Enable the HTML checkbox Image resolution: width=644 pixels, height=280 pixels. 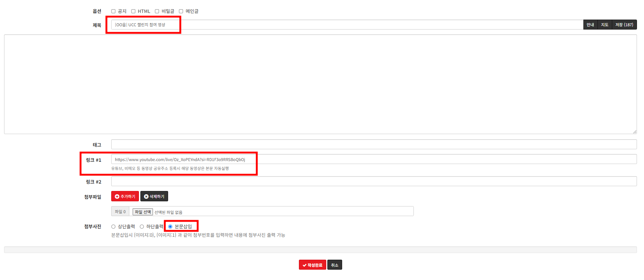click(133, 11)
